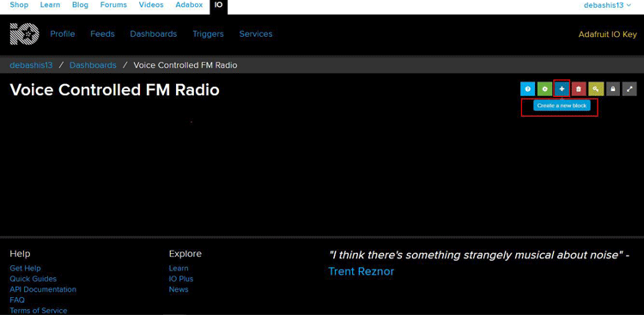This screenshot has height=315, width=644.
Task: Open the Shop tab
Action: [x=19, y=5]
